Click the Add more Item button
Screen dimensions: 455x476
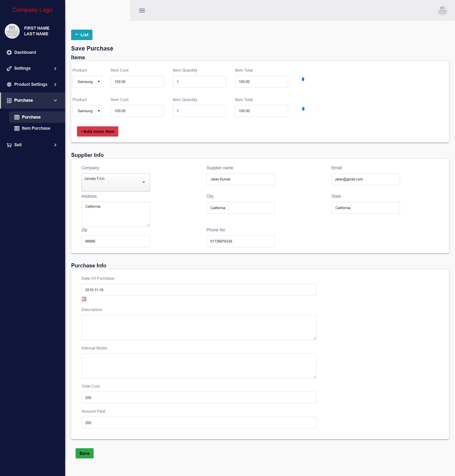pos(97,132)
